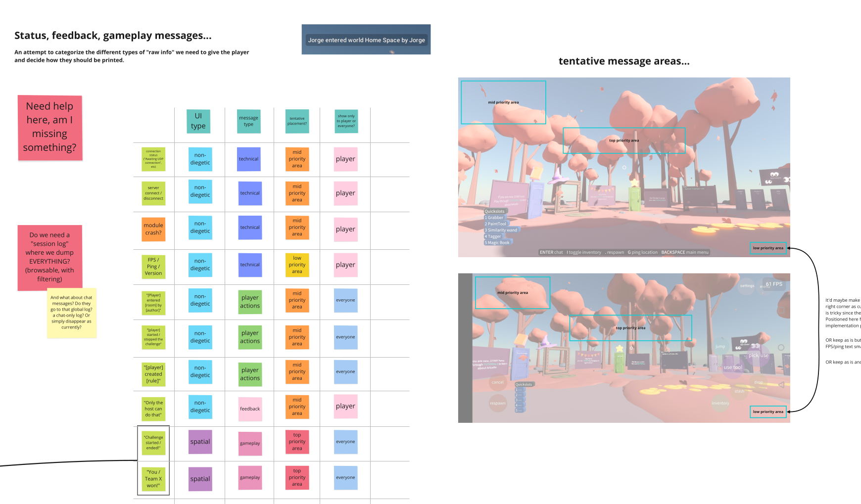The image size is (861, 504).
Task: Select the yellow "And what about chat messages?" note
Action: click(72, 313)
